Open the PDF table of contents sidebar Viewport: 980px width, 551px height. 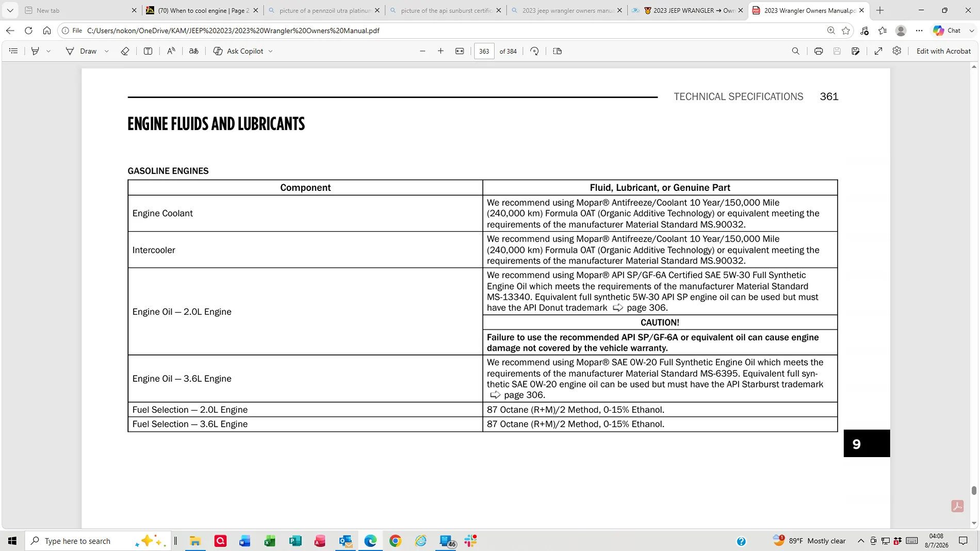coord(13,51)
